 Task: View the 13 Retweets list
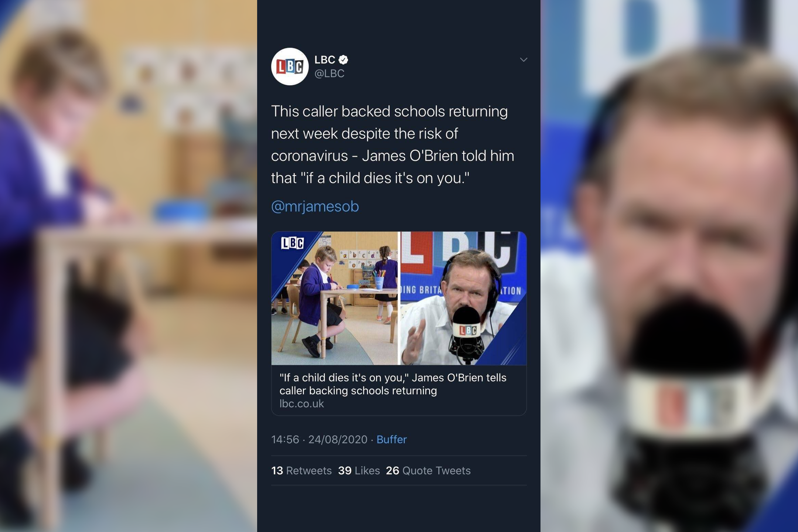pos(301,470)
